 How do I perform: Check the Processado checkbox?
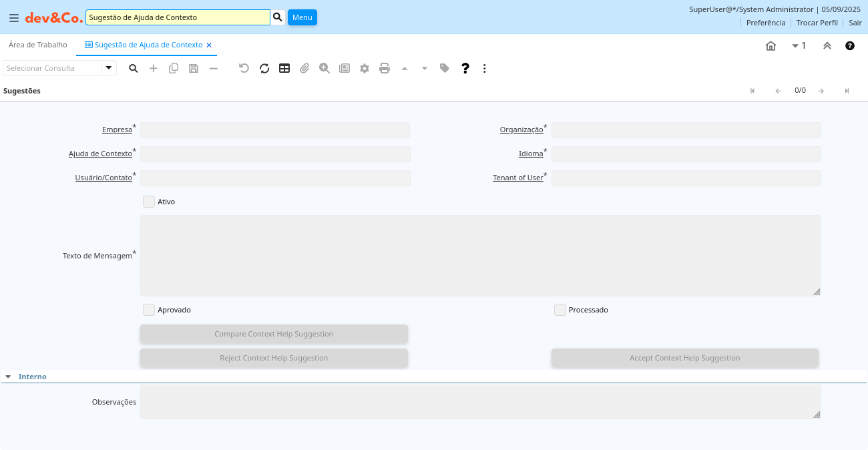click(560, 310)
